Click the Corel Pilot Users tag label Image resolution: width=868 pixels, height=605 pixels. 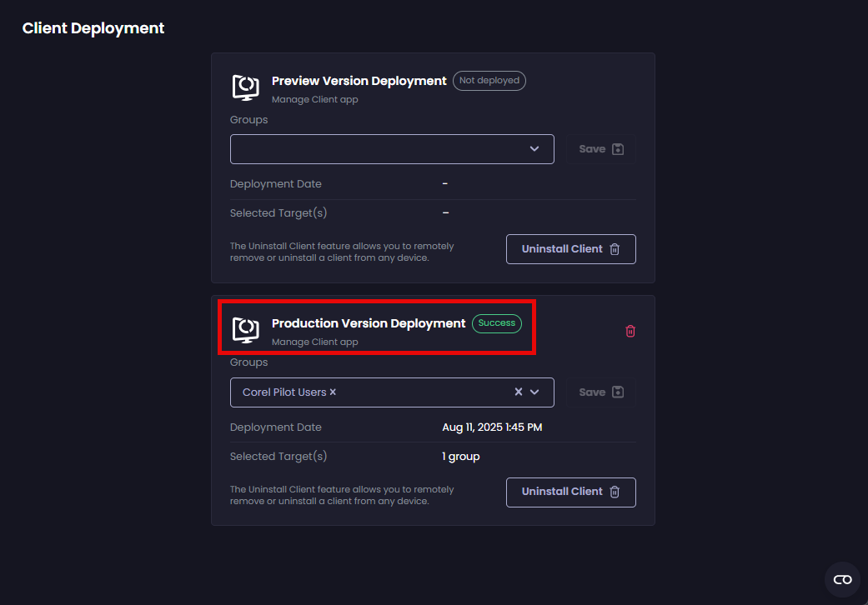pos(283,392)
